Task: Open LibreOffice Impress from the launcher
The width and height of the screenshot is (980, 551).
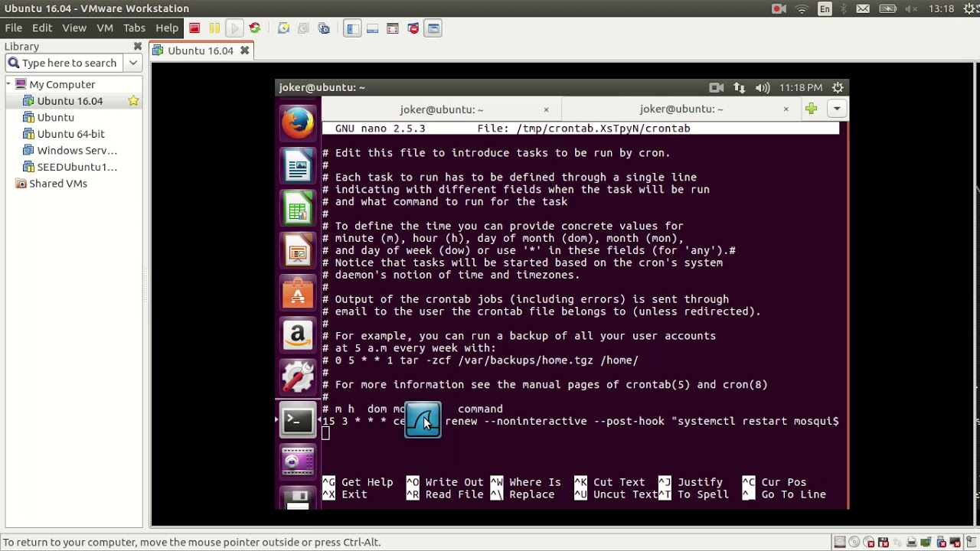Action: (298, 250)
